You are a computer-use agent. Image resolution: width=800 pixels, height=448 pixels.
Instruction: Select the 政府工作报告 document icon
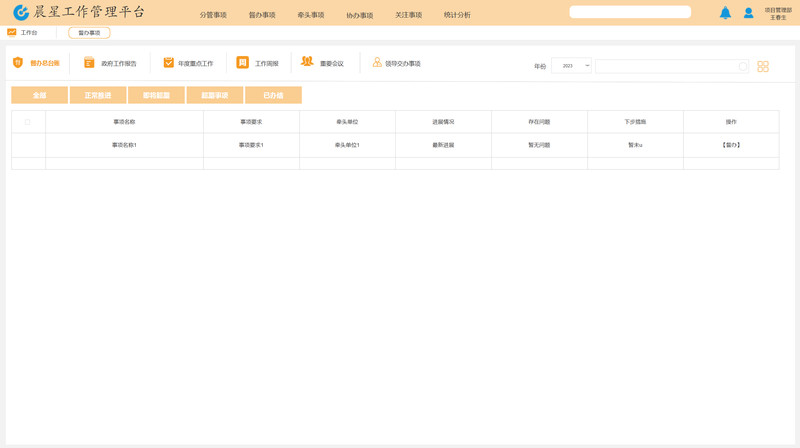coord(89,62)
